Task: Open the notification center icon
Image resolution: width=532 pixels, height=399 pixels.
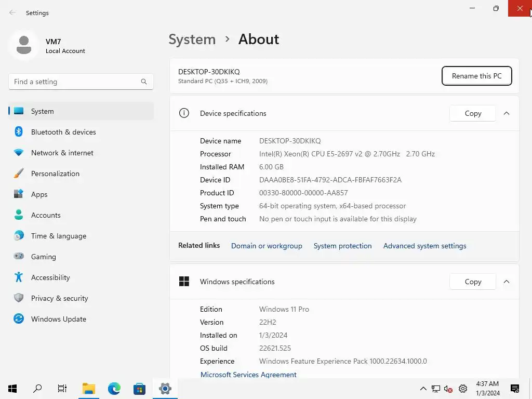Action: click(x=515, y=389)
